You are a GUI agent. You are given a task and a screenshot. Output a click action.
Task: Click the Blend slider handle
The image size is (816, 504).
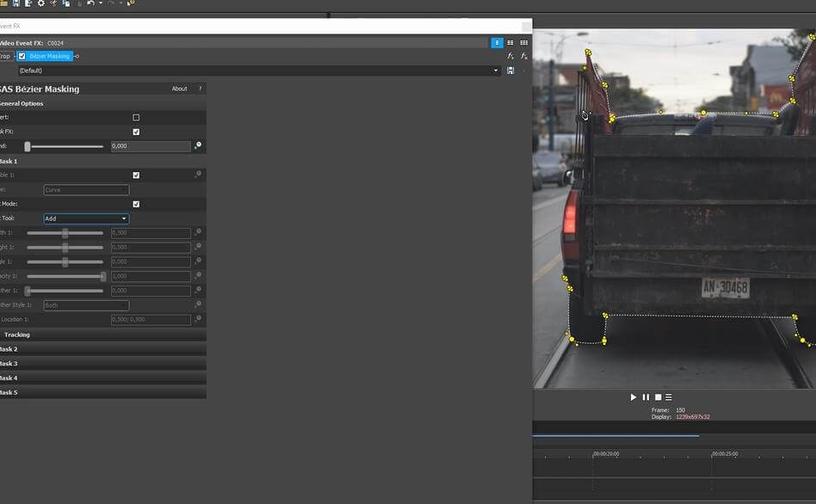click(x=28, y=147)
